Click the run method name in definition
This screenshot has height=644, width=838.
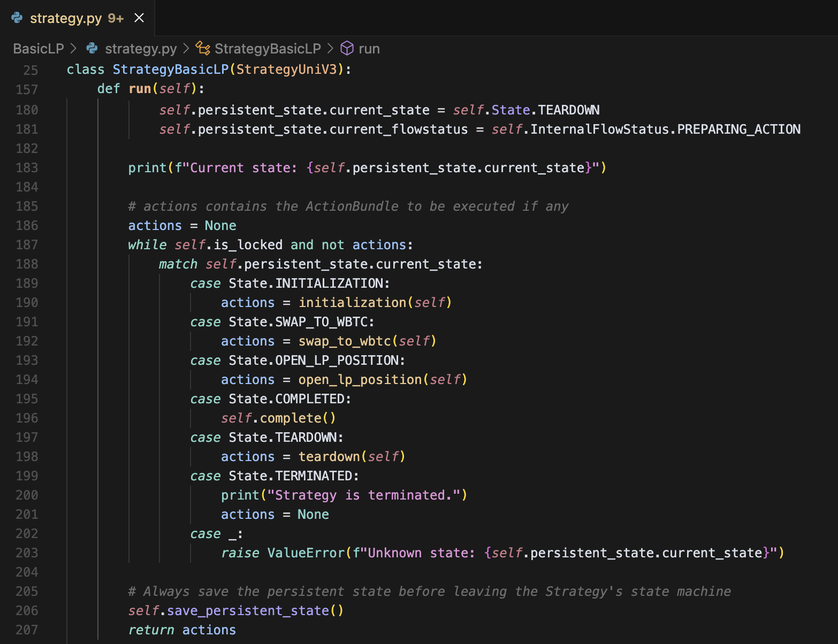point(140,89)
